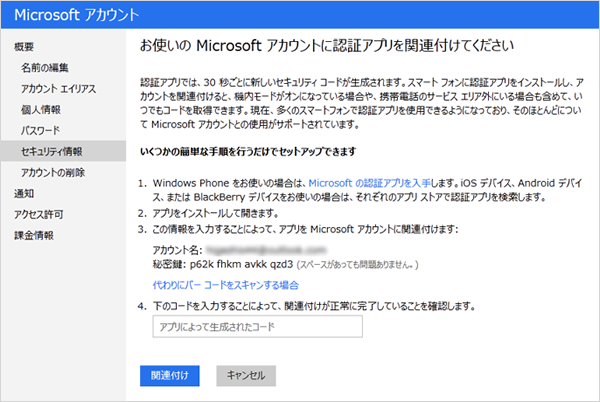Open the パスワード sidebar item
600x402 pixels.
pos(40,130)
